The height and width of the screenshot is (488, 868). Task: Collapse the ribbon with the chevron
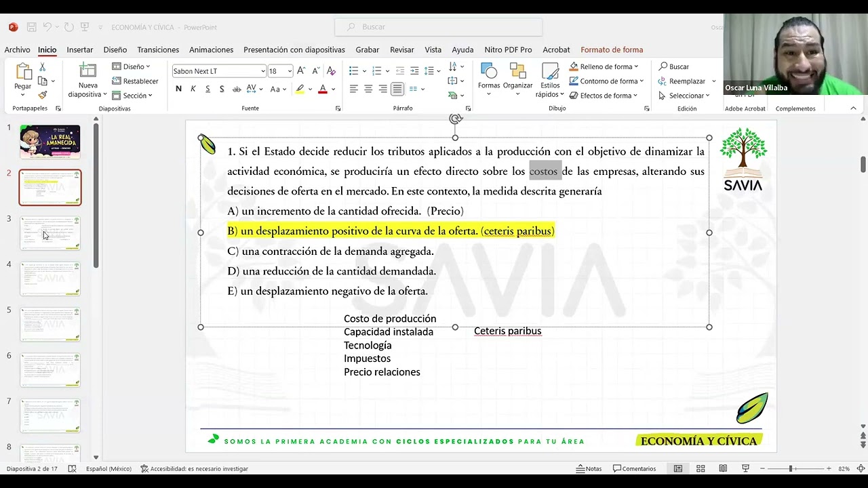[853, 108]
